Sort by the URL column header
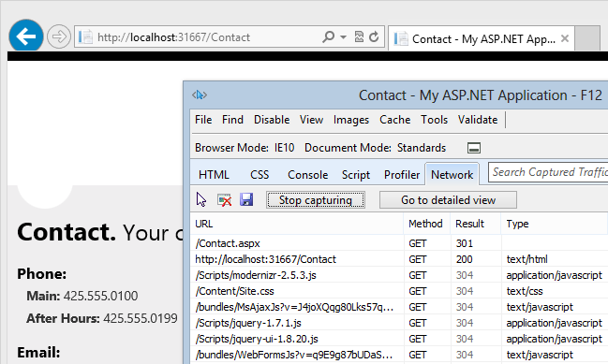 297,224
